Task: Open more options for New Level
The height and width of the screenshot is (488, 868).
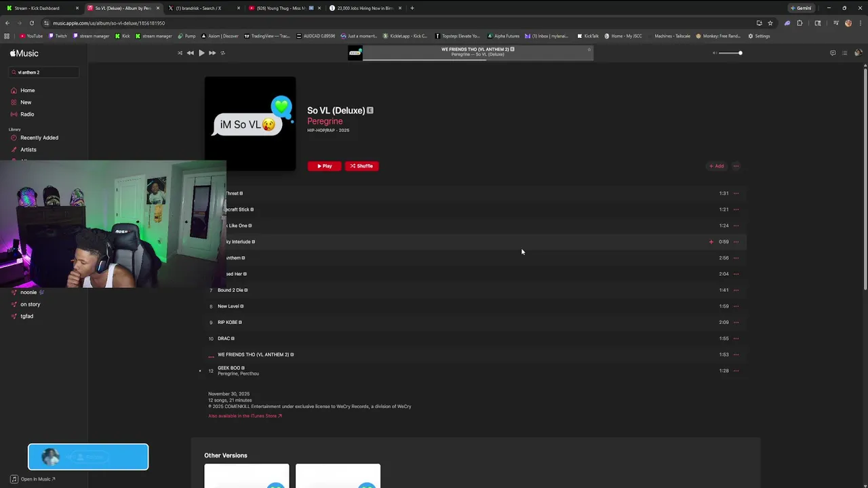Action: tap(736, 306)
